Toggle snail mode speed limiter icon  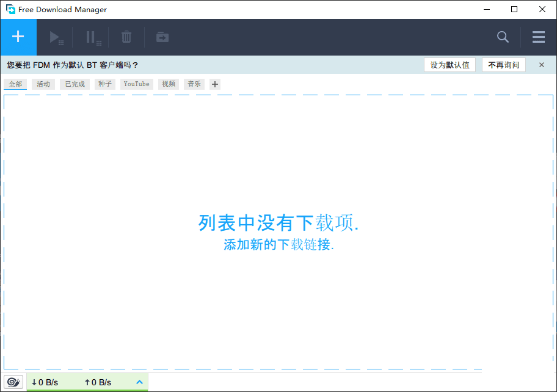point(13,382)
